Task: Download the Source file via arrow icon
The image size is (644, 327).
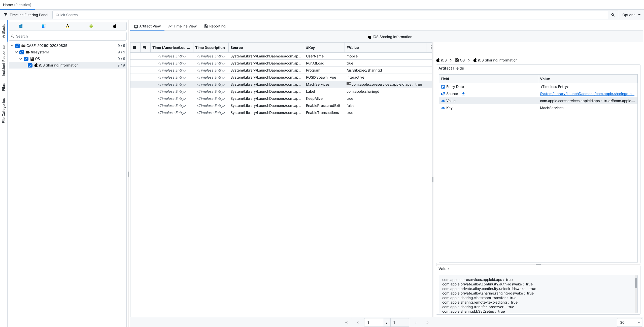Action: coord(463,94)
